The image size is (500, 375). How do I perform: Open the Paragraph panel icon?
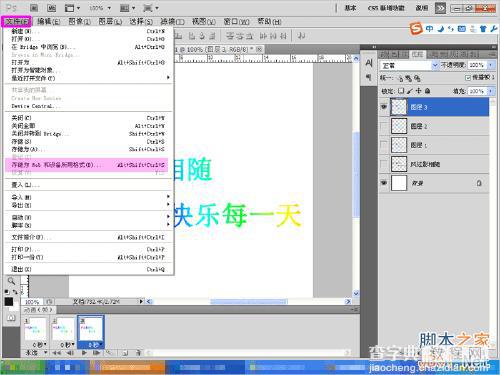pyautogui.click(x=369, y=78)
